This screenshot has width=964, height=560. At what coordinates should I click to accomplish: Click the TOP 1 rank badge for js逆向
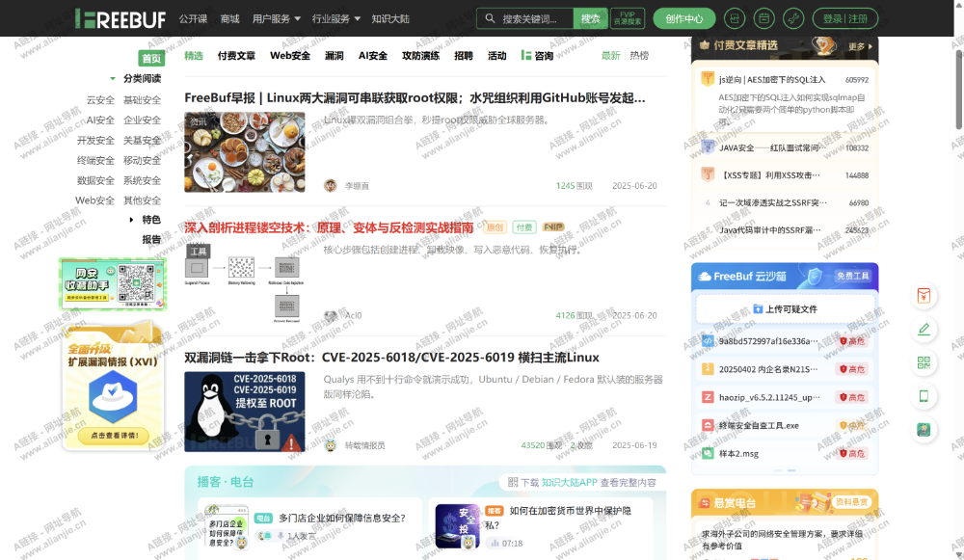(x=708, y=79)
